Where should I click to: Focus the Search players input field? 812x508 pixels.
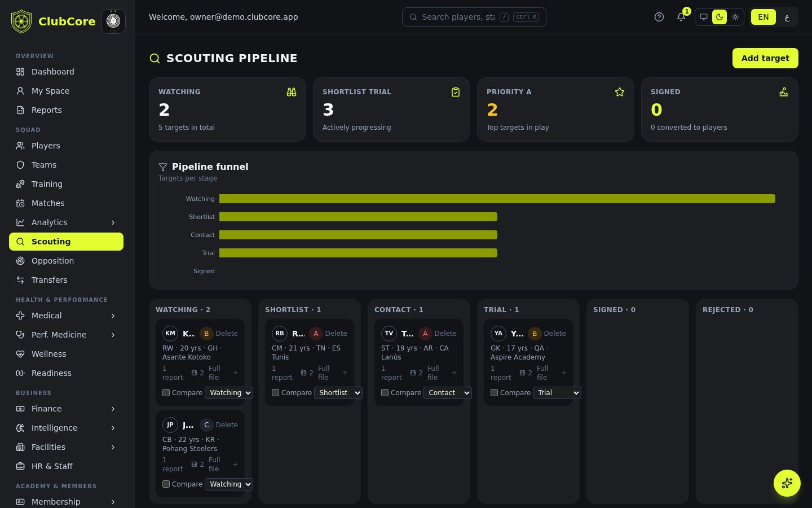coord(474,17)
